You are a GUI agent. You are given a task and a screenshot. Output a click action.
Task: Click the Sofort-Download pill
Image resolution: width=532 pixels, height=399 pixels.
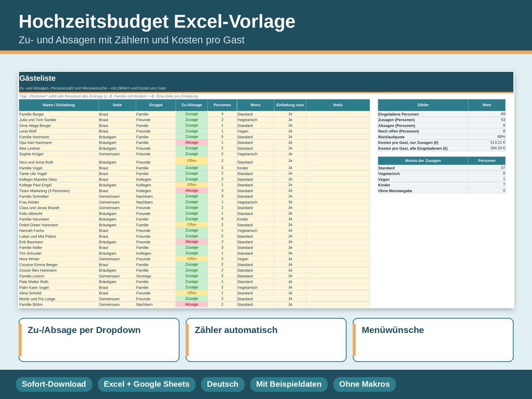(54, 384)
